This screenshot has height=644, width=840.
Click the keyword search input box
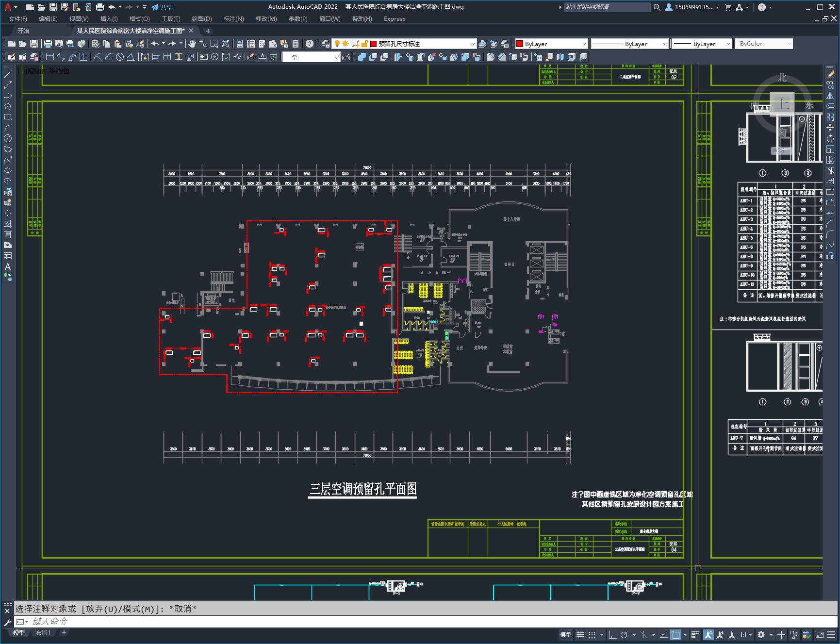607,7
